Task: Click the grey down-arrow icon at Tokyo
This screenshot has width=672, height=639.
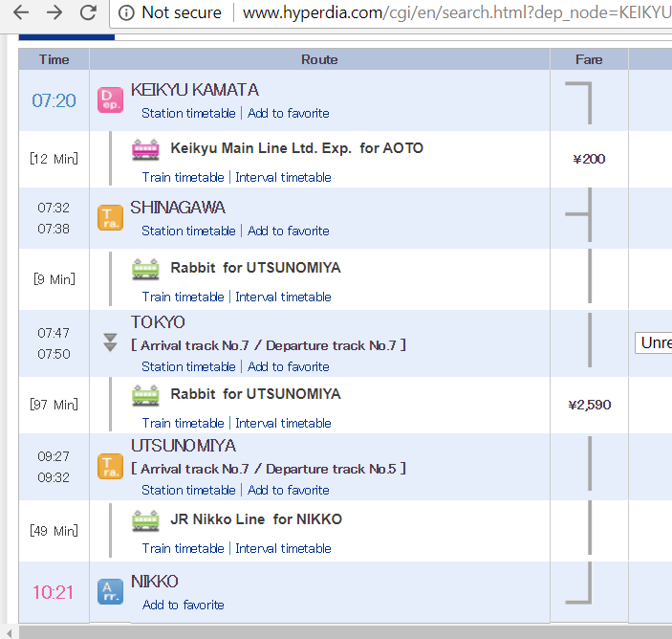Action: (x=110, y=342)
